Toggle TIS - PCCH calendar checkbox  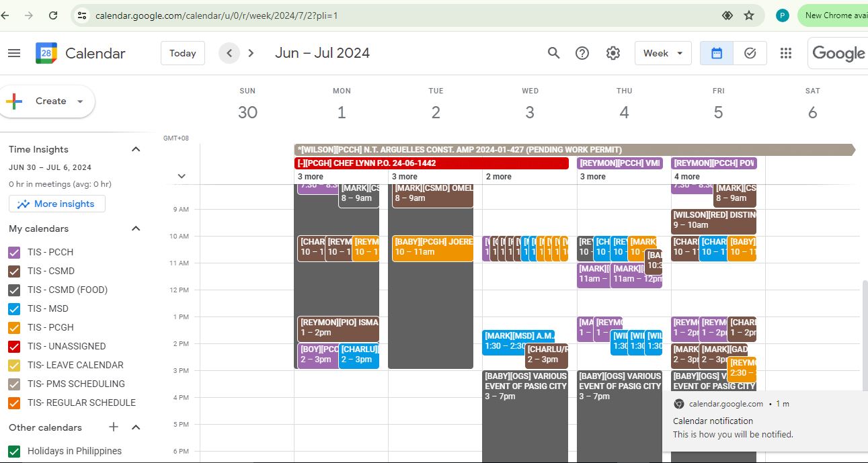click(x=14, y=253)
